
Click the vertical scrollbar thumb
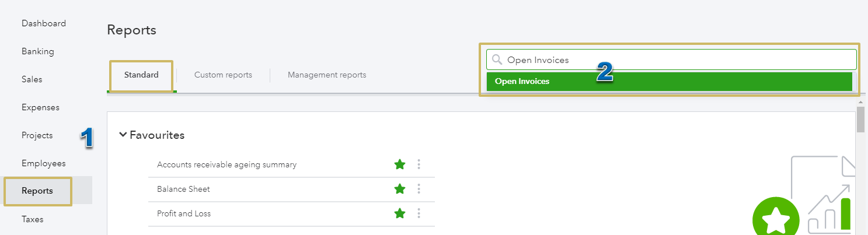pyautogui.click(x=860, y=120)
